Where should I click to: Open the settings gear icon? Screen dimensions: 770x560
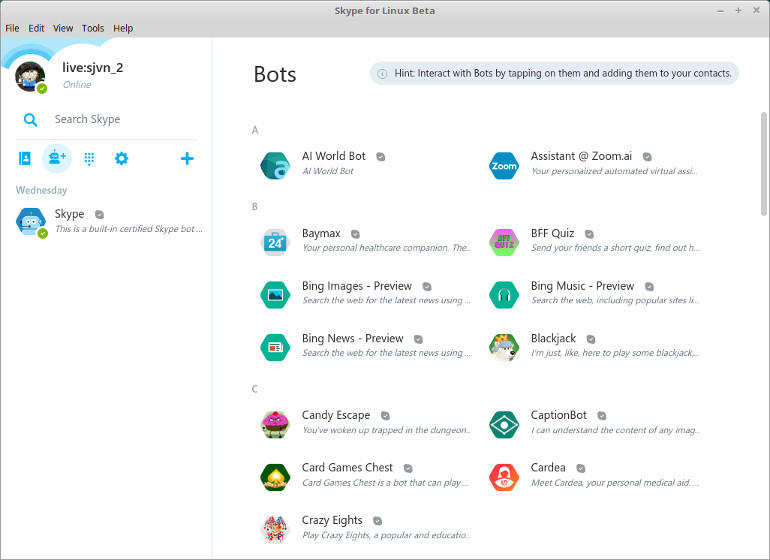pyautogui.click(x=121, y=158)
